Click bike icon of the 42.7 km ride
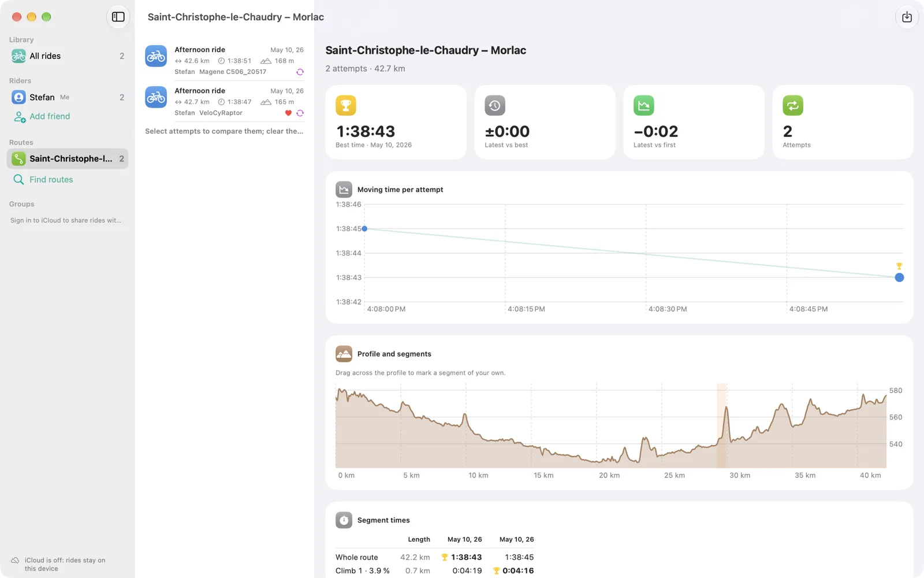This screenshot has height=578, width=924. pos(156,97)
